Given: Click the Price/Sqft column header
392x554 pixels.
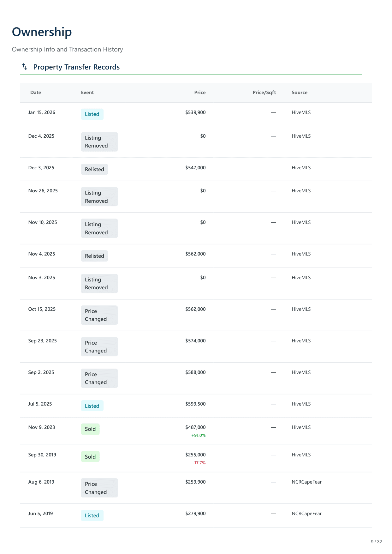Looking at the screenshot, I should [x=264, y=93].
